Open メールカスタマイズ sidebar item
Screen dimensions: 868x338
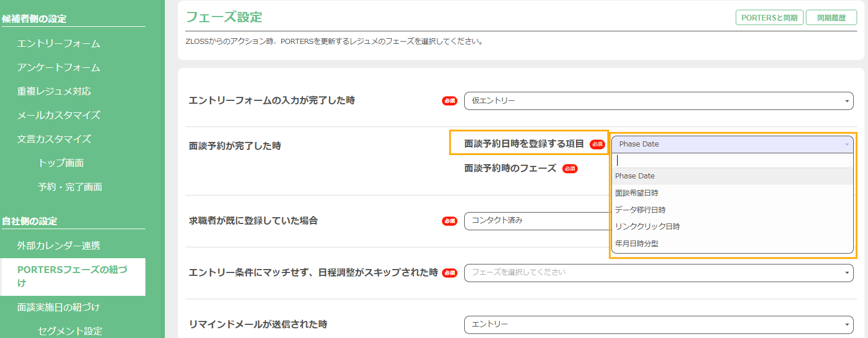[x=59, y=115]
